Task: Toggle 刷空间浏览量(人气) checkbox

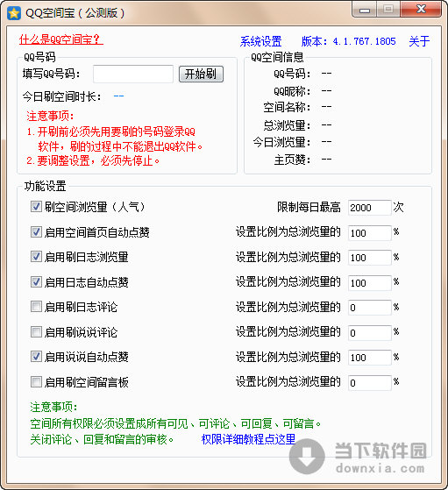Action: (x=36, y=207)
